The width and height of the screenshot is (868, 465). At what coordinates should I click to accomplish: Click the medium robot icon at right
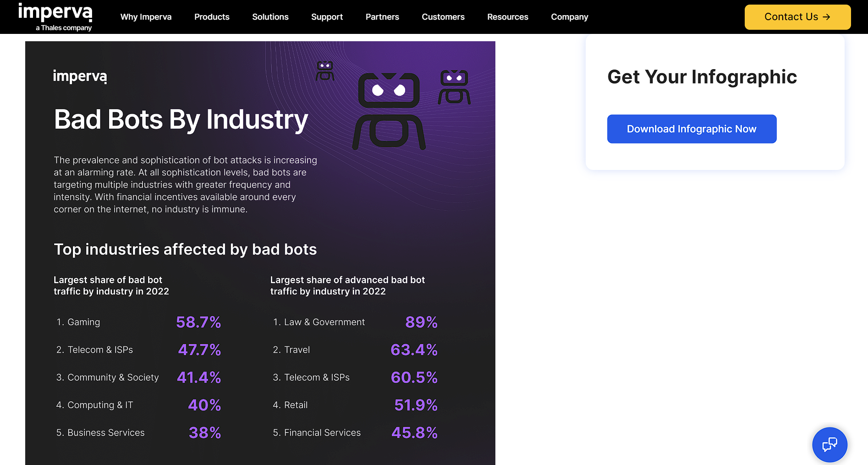454,87
